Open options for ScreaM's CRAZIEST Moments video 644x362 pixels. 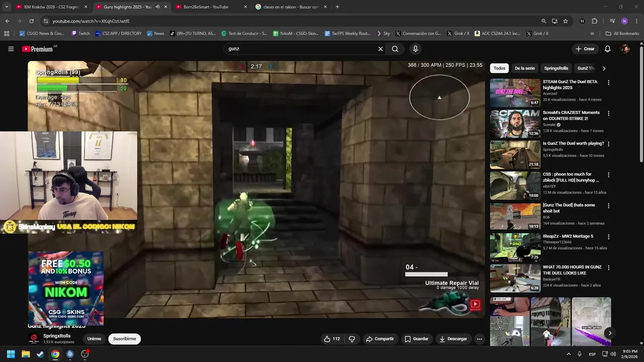[x=608, y=113]
